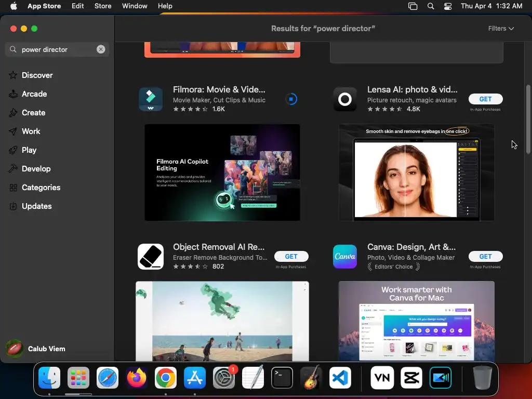
Task: View the Lensa smooth skin screenshot
Action: click(x=416, y=172)
